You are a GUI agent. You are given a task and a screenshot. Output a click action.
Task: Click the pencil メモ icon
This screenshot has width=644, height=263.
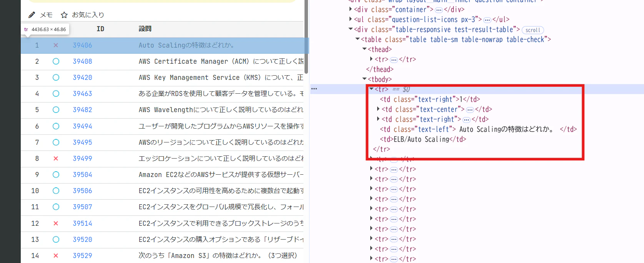[x=32, y=15]
